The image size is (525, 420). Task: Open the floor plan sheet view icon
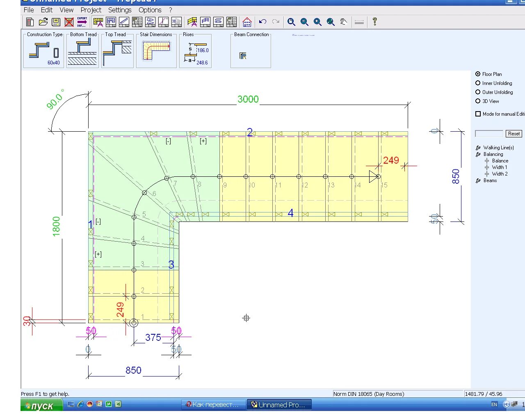[x=111, y=22]
